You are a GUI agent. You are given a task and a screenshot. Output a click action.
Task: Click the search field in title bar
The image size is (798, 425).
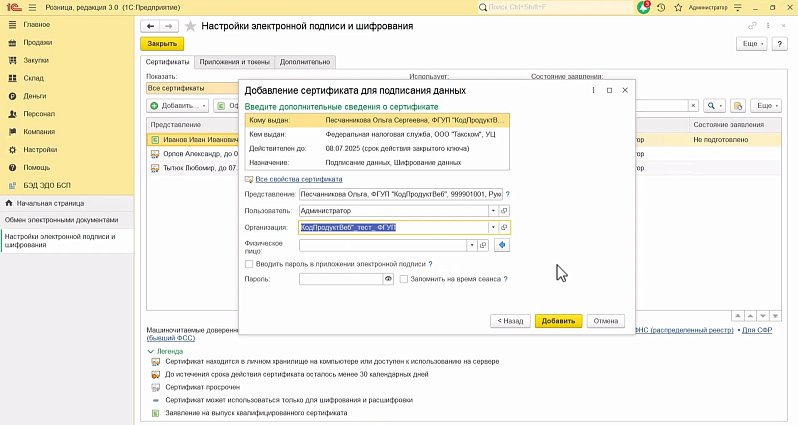click(x=555, y=8)
